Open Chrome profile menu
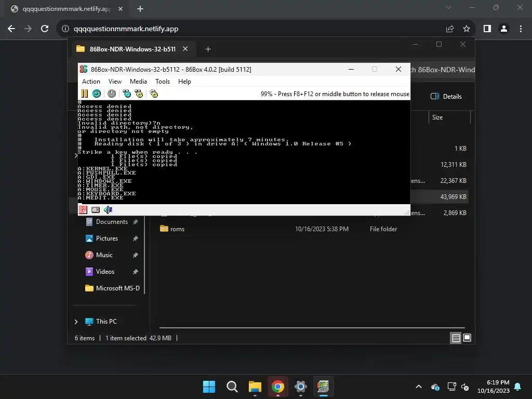Screen dimensions: 532x399 504,29
